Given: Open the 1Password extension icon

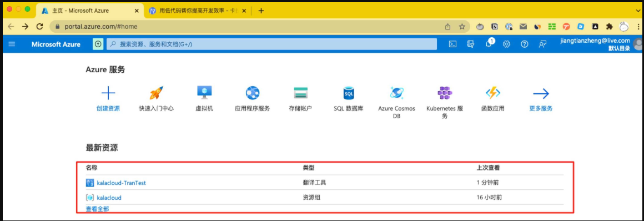Looking at the screenshot, I should click(509, 27).
